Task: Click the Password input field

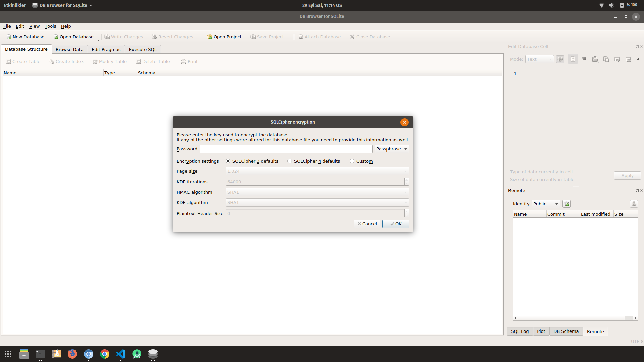Action: click(286, 149)
